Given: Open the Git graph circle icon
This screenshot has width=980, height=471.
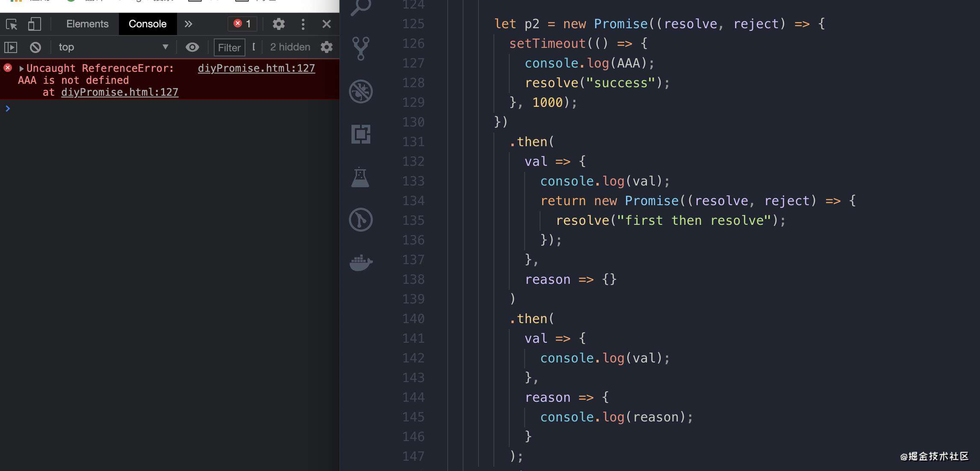Looking at the screenshot, I should coord(361,220).
